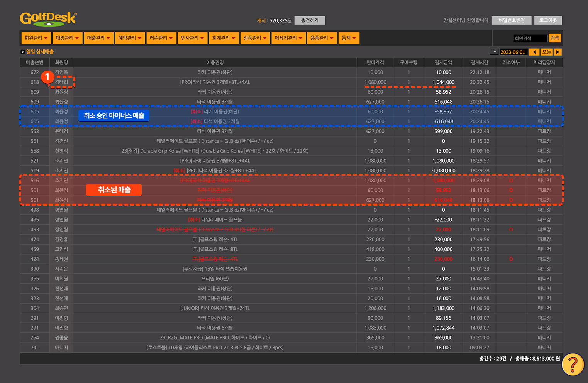Expand the 매출관리 menu
Image resolution: width=588 pixels, height=383 pixels.
pos(98,38)
